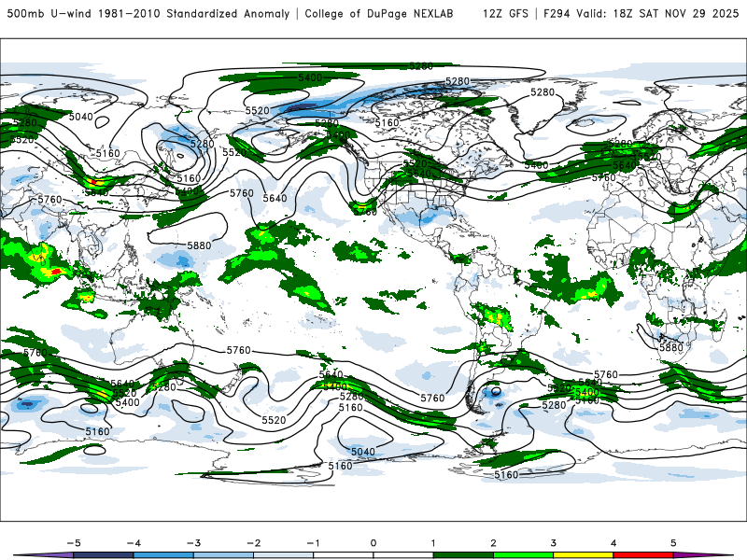Screen dimensions: 747x560
Task: Click the 5760 label south of Australia region
Action: coord(238,350)
